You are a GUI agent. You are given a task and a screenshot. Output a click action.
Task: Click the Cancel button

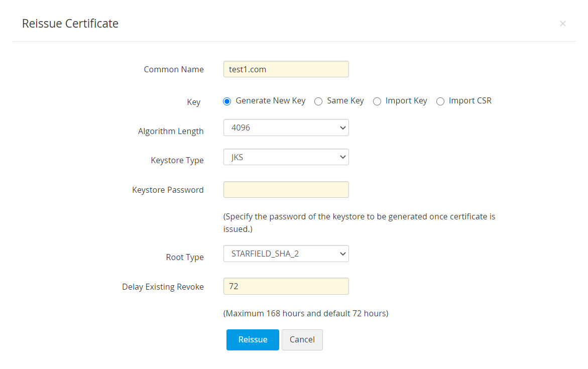(x=302, y=340)
